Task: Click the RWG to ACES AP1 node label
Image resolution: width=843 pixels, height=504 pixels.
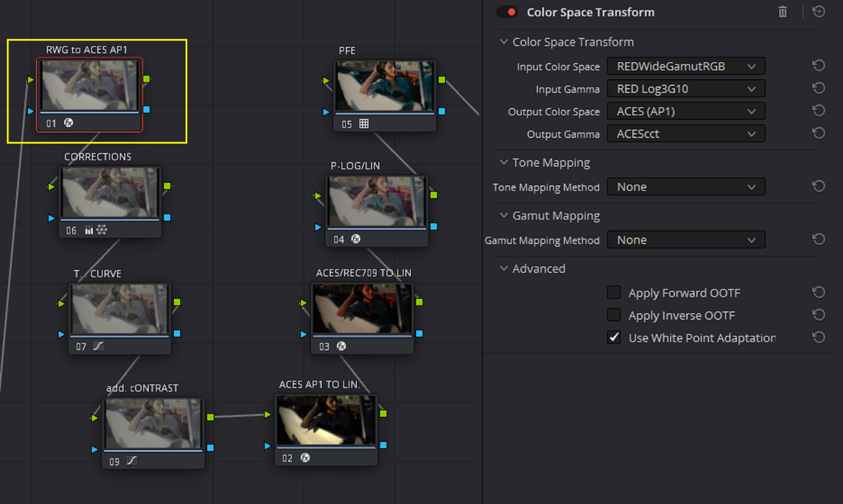Action: point(86,50)
